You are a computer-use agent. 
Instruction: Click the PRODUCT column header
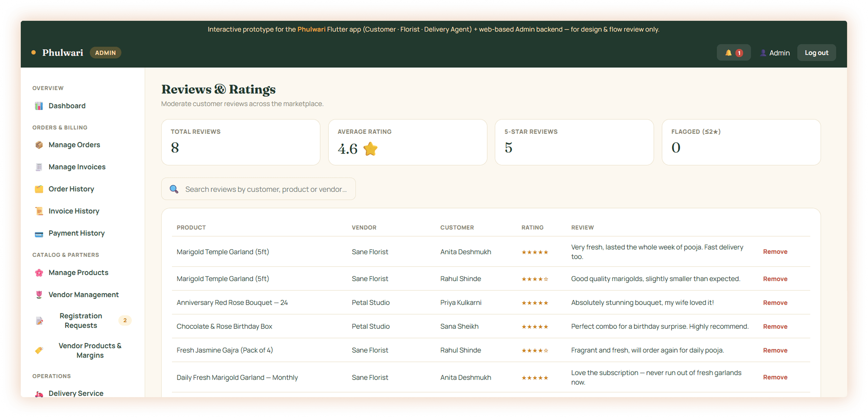[x=191, y=228]
